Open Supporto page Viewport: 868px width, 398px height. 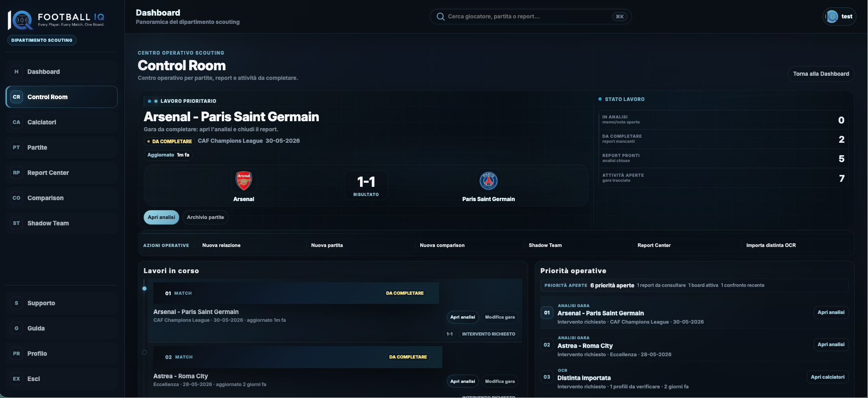click(x=62, y=303)
